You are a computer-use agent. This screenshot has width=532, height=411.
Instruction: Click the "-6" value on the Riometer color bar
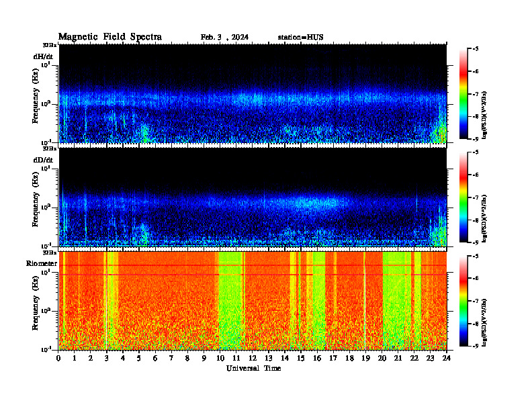pos(476,278)
